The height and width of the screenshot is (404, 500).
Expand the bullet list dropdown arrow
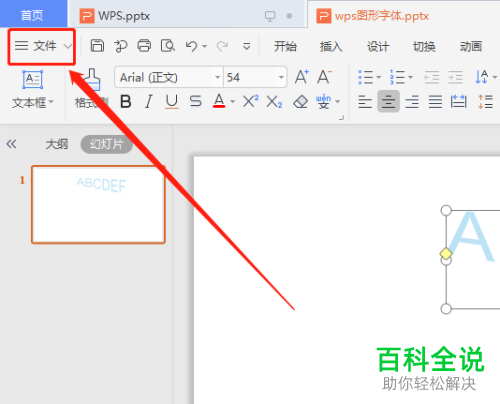(x=378, y=77)
